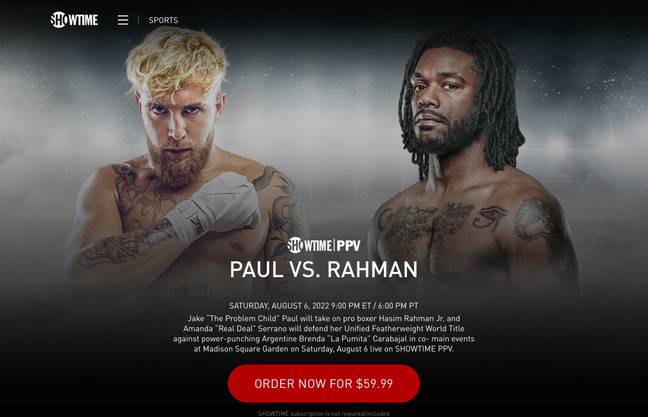Click Order Now for $59.99 button
This screenshot has width=648, height=417.
pos(324,384)
